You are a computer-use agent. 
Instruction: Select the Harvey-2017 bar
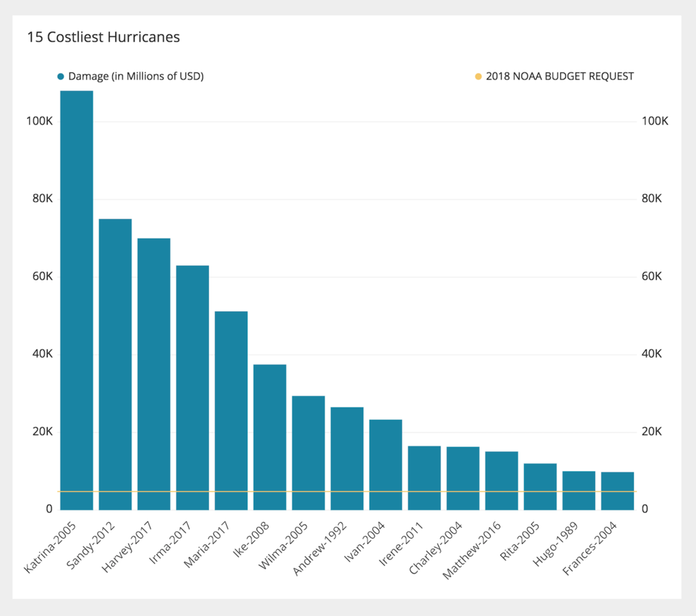[154, 374]
